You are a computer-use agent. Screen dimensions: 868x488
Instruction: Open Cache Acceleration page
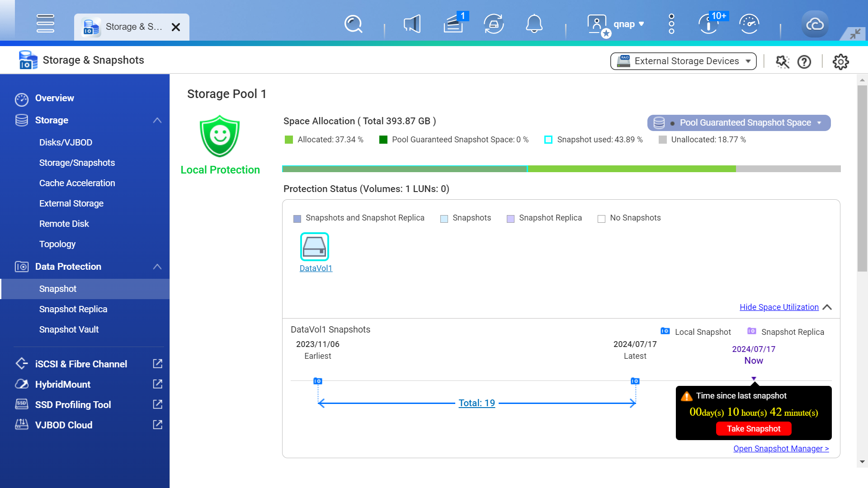tap(77, 183)
